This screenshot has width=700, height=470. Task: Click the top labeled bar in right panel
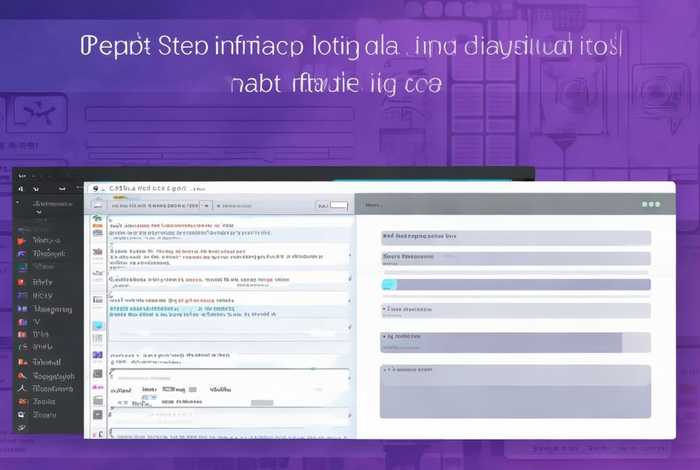tap(516, 237)
